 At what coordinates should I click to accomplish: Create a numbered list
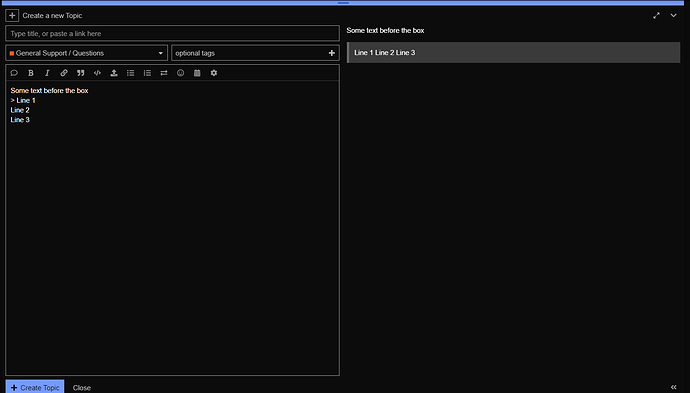(147, 73)
